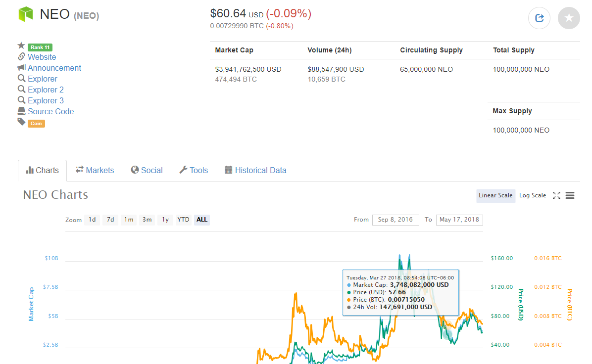Click the Total Supply column header

514,50
